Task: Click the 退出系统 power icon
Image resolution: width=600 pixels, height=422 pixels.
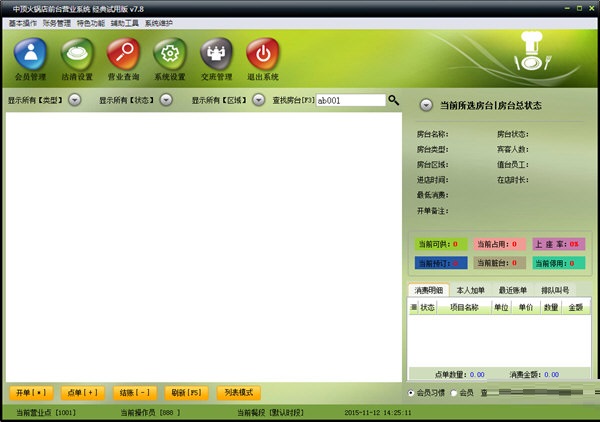Action: point(263,59)
